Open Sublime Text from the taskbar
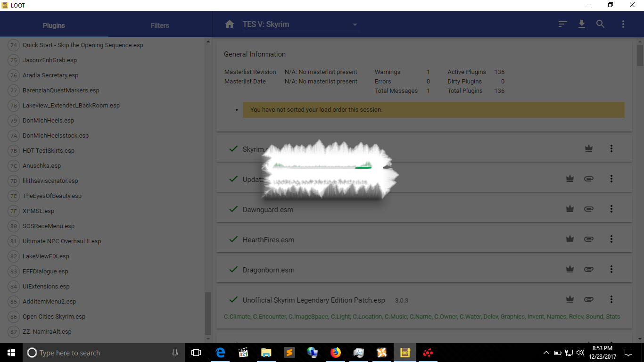The image size is (644, 362). 289,353
